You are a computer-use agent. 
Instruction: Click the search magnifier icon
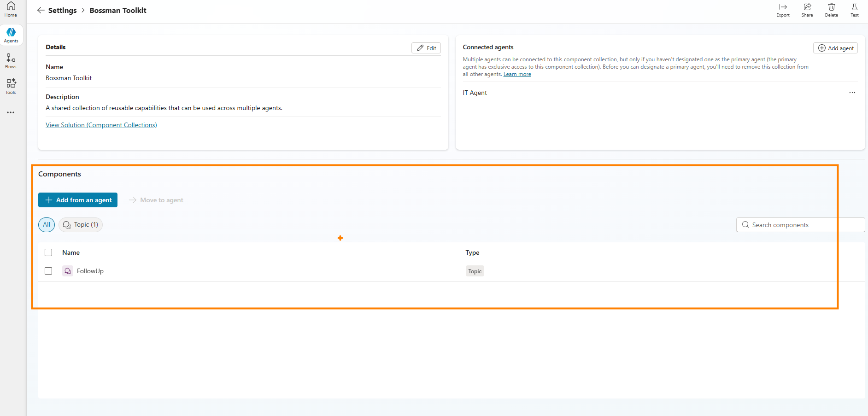click(x=745, y=225)
